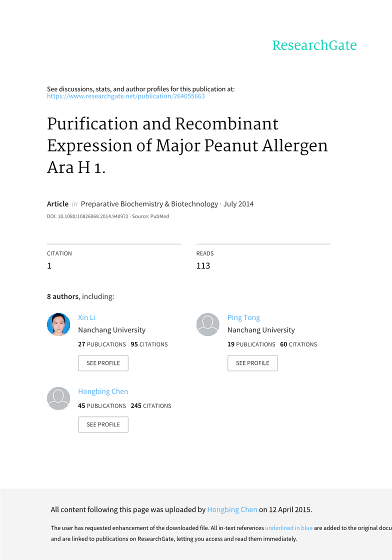Click the avatar icon beside Hongbing Chen's name
This screenshot has height=560, width=392.
click(x=58, y=398)
